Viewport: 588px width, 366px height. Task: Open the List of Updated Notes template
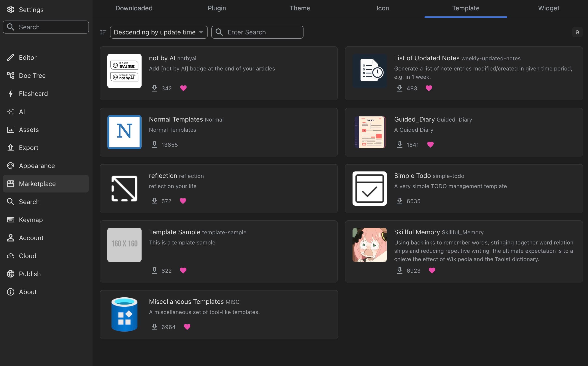(464, 73)
